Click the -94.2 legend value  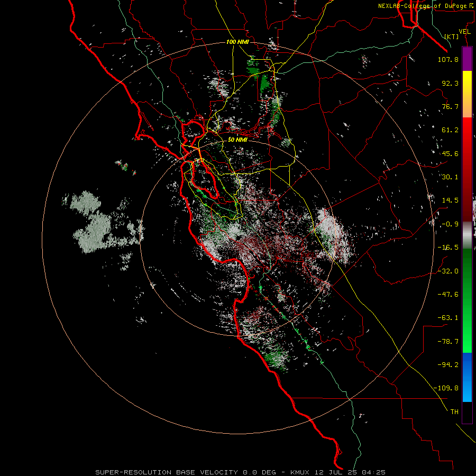(448, 364)
